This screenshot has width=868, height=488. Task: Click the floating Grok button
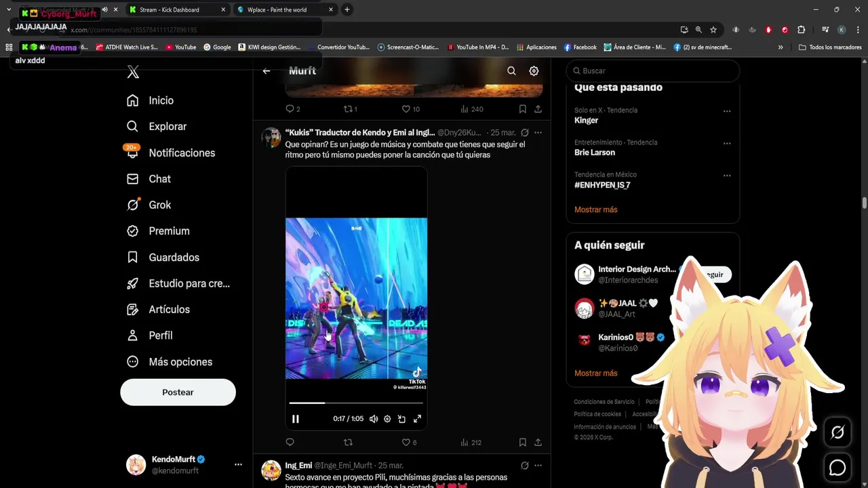coord(837,432)
